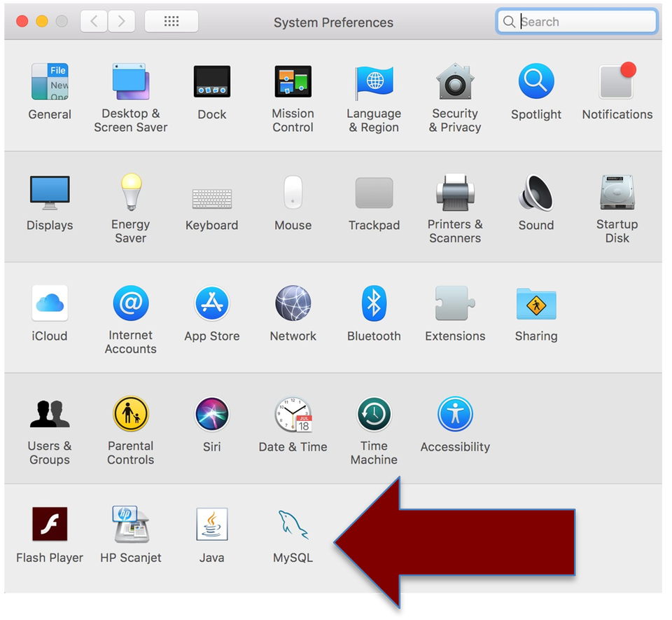Screen dimensions: 672x620
Task: Open Users & Groups preferences
Action: coord(49,413)
